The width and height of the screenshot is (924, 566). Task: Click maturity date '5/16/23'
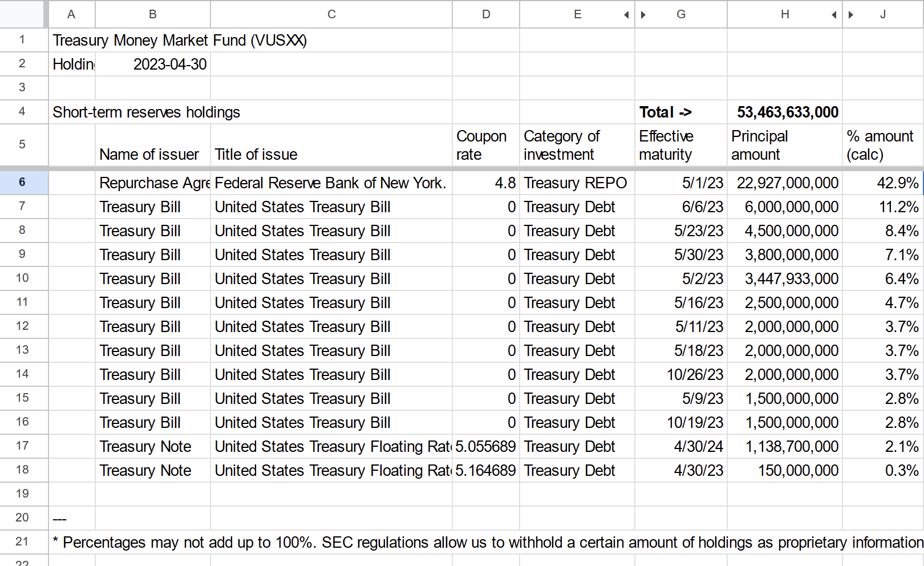[681, 303]
